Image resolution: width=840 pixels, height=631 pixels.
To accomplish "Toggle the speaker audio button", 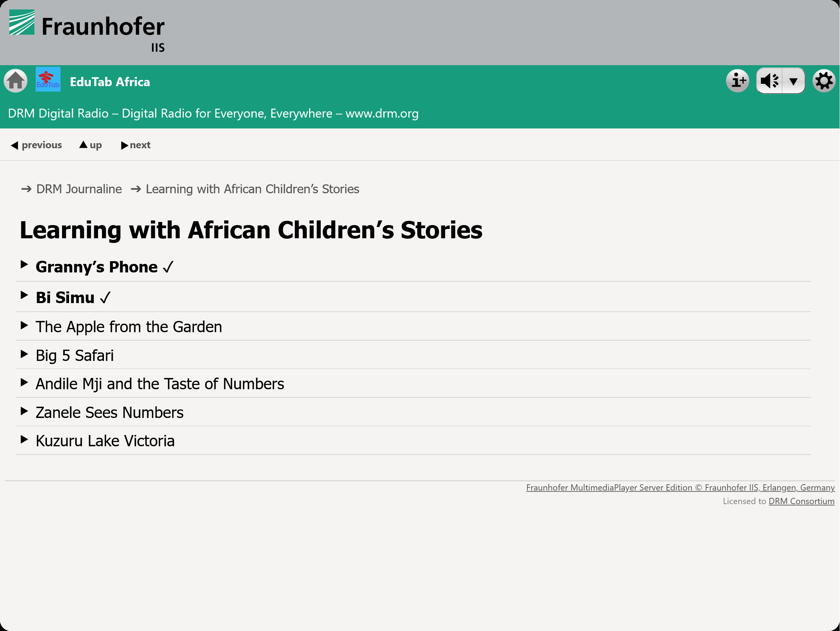I will 770,81.
